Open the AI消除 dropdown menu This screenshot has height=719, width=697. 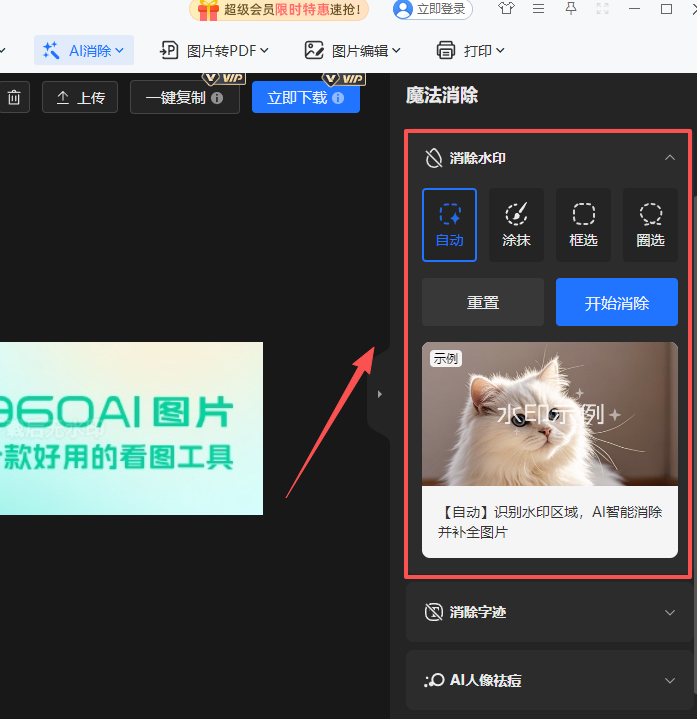point(84,50)
